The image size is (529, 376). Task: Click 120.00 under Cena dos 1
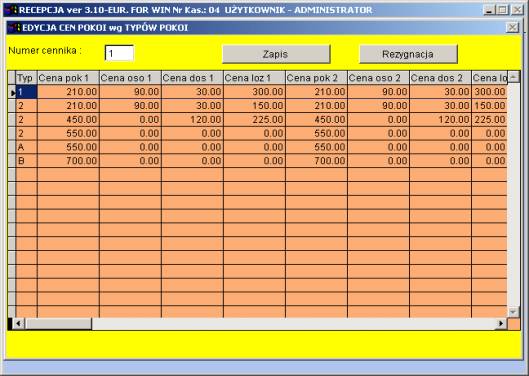tap(192, 119)
